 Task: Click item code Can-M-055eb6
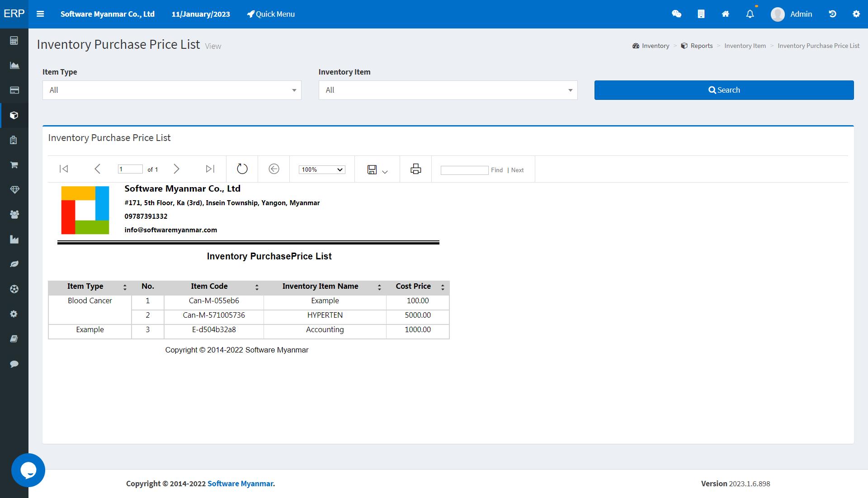coord(214,301)
